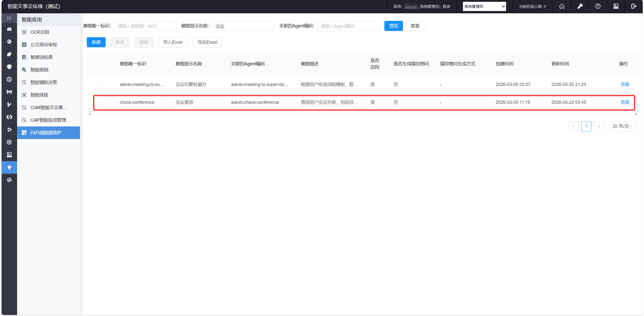This screenshot has height=316, width=644.
Task: Click 查看 for the 会议纪要转督办 row
Action: tap(625, 84)
